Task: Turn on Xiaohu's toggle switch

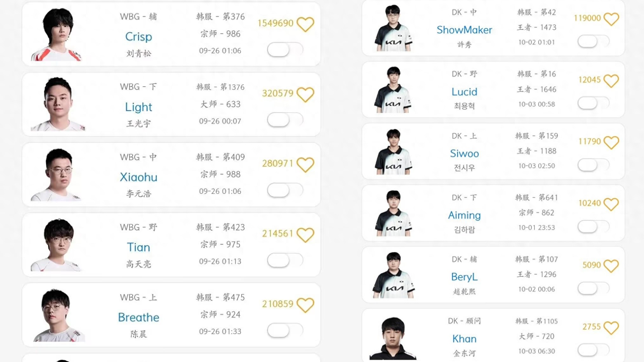Action: [x=285, y=190]
